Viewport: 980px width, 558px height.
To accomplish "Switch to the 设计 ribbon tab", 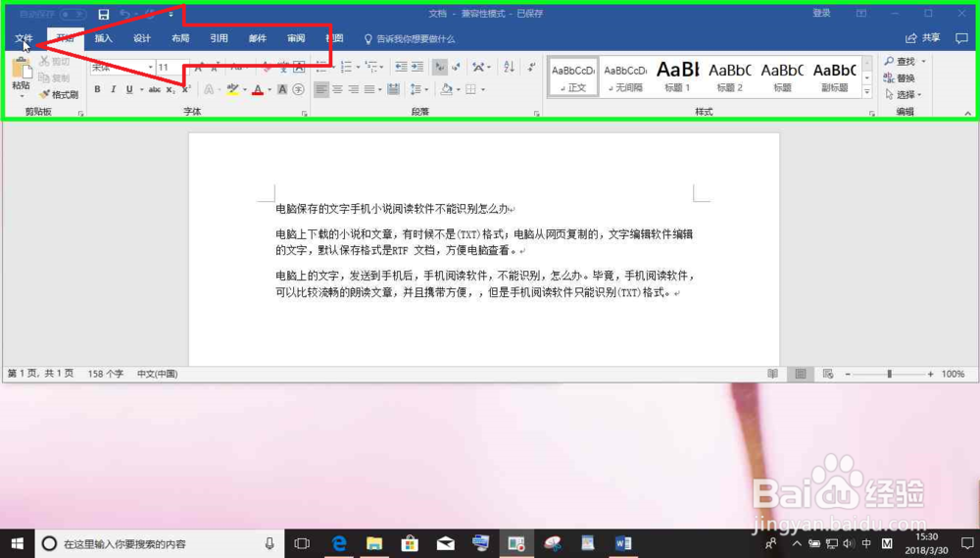I will click(x=142, y=38).
